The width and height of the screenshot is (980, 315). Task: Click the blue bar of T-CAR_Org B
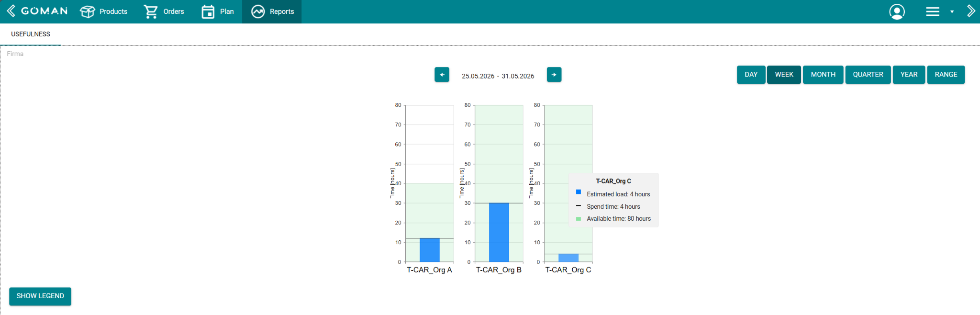[499, 232]
